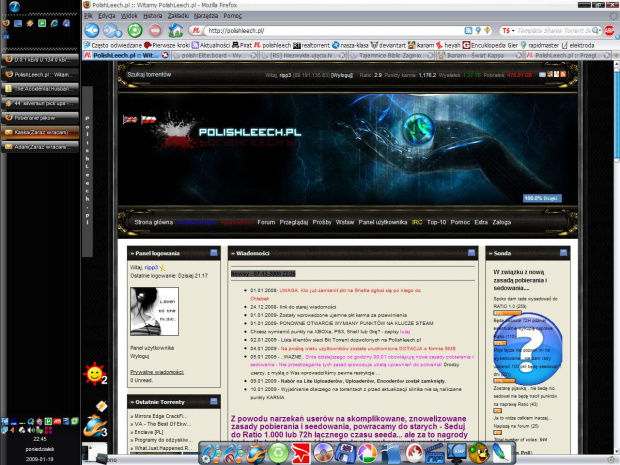The image size is (620, 465).
Task: Click inside the URL address field
Action: pyautogui.click(x=334, y=30)
